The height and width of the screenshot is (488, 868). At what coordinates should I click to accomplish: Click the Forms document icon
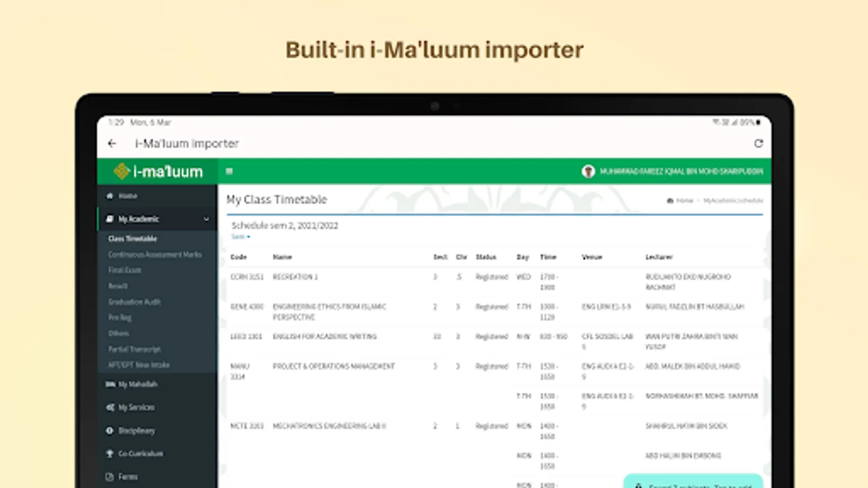[110, 477]
